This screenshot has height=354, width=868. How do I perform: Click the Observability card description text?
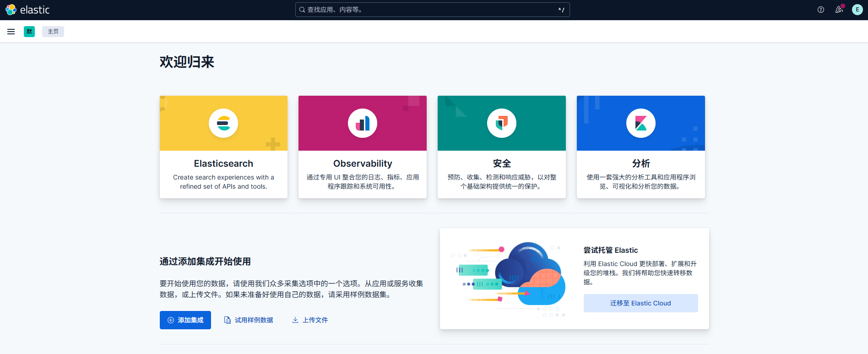click(363, 182)
